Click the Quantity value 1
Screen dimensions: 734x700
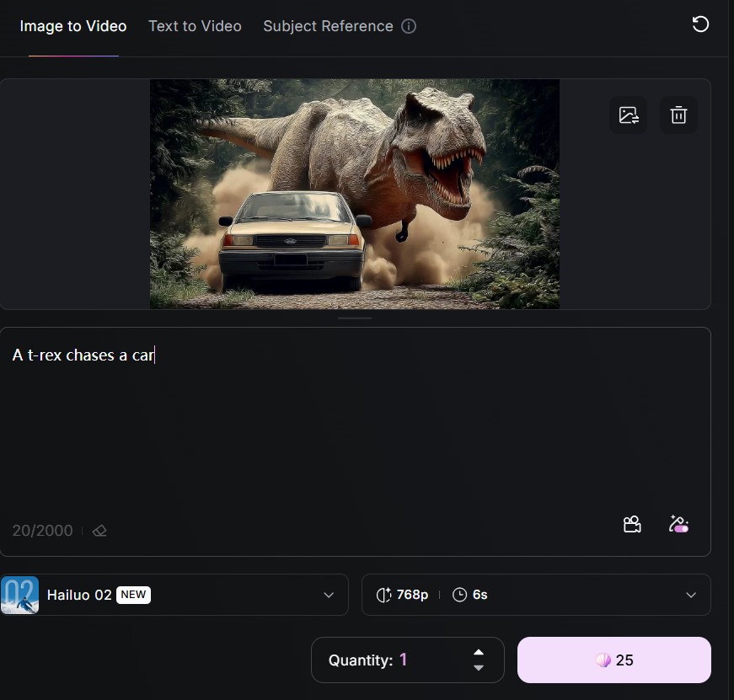(403, 660)
